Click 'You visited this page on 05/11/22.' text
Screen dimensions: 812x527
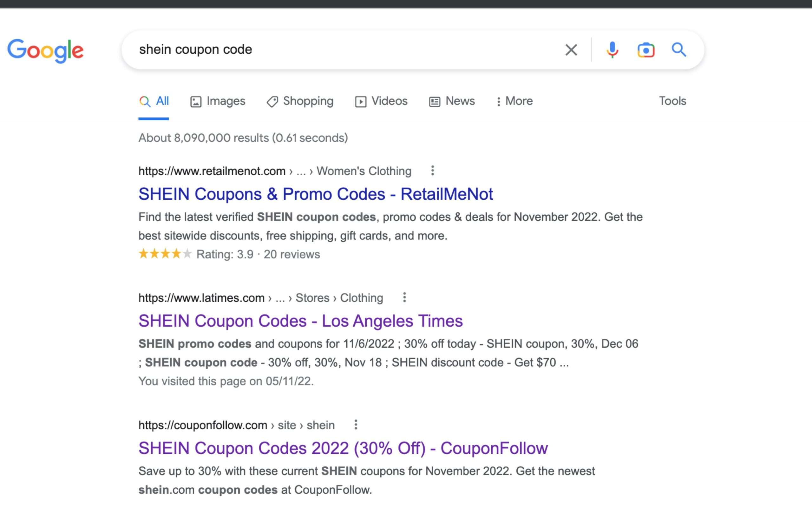tap(226, 381)
